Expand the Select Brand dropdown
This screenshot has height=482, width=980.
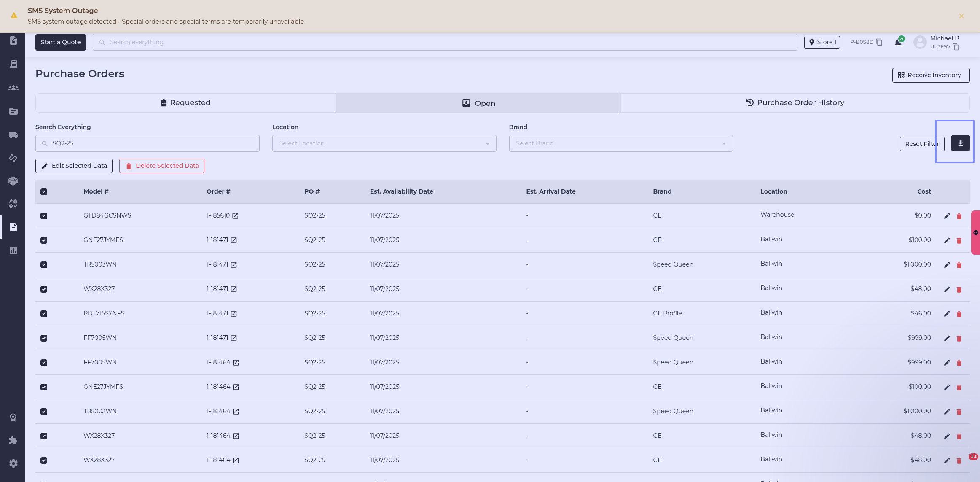click(620, 143)
